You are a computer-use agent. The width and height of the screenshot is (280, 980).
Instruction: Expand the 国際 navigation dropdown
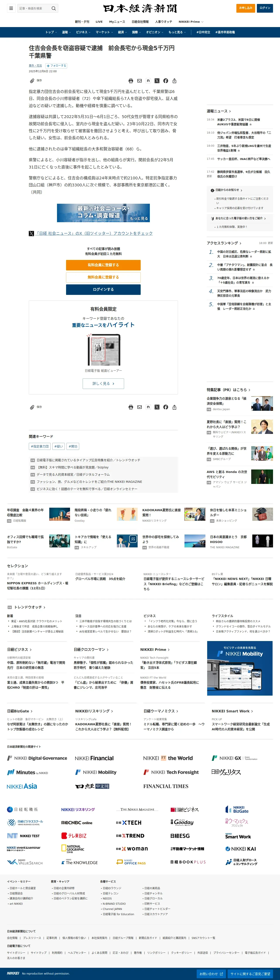(x=136, y=32)
